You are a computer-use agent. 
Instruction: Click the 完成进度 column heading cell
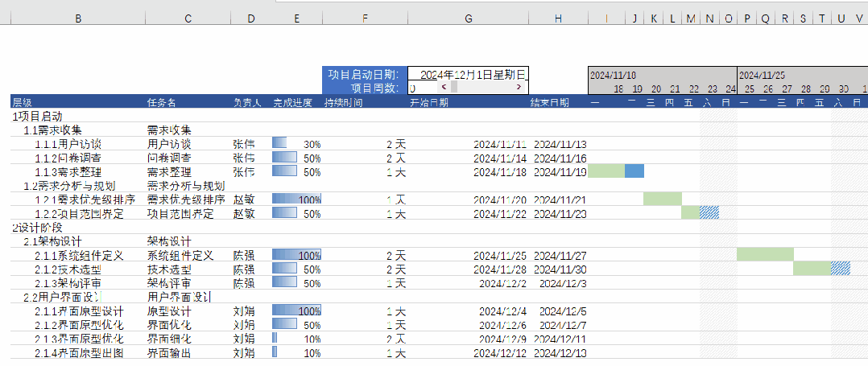[x=296, y=102]
